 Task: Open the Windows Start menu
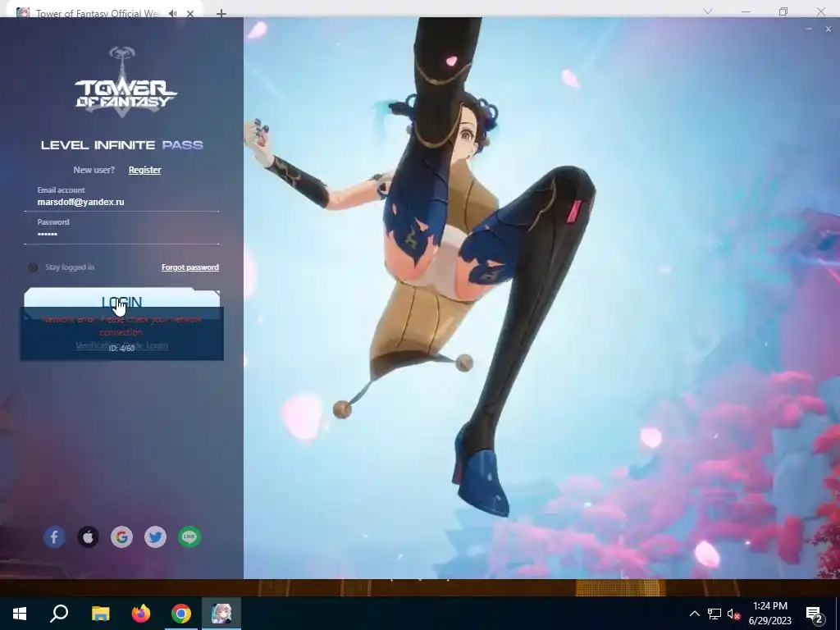pyautogui.click(x=20, y=614)
